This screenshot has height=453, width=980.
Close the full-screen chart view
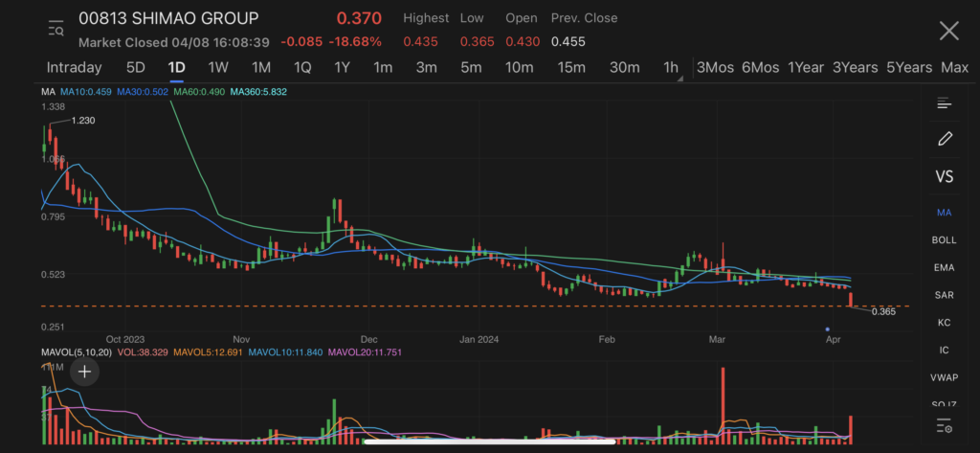[948, 30]
